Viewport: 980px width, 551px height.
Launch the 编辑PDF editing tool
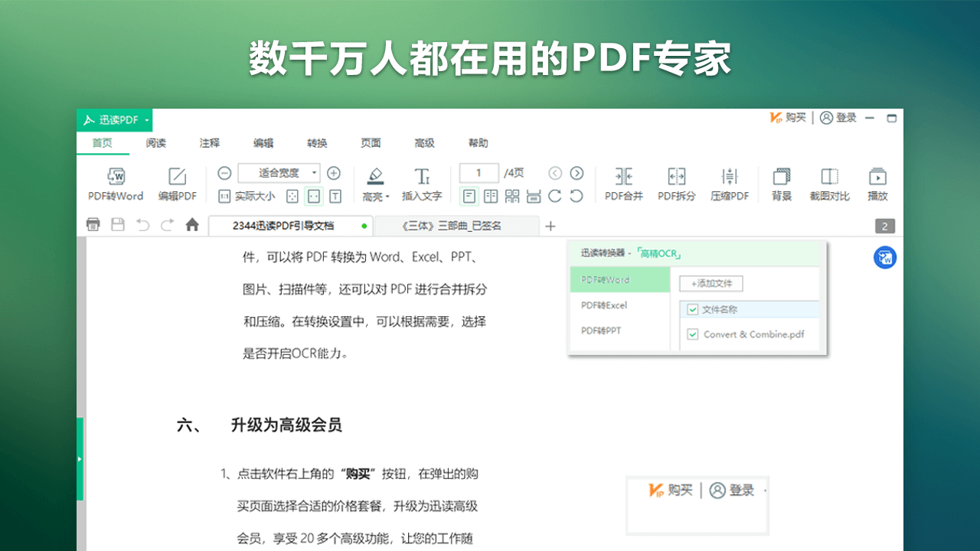point(178,184)
